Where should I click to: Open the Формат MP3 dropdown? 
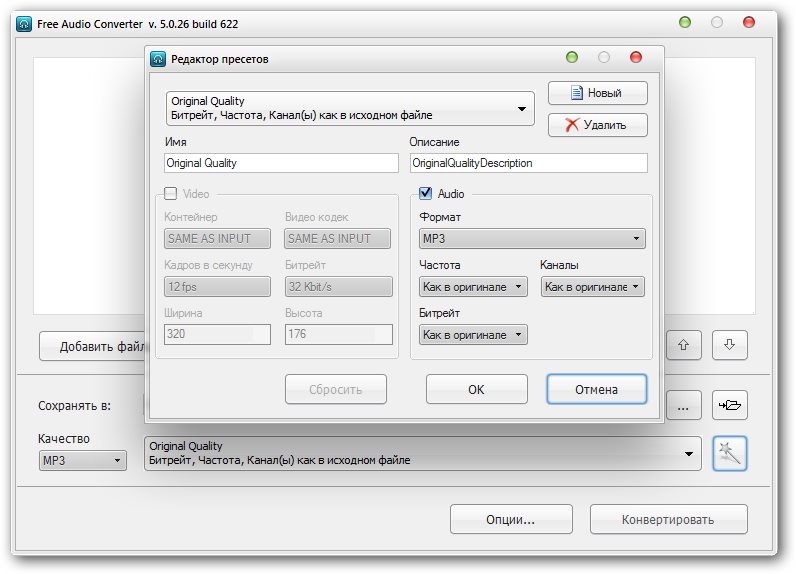[532, 239]
